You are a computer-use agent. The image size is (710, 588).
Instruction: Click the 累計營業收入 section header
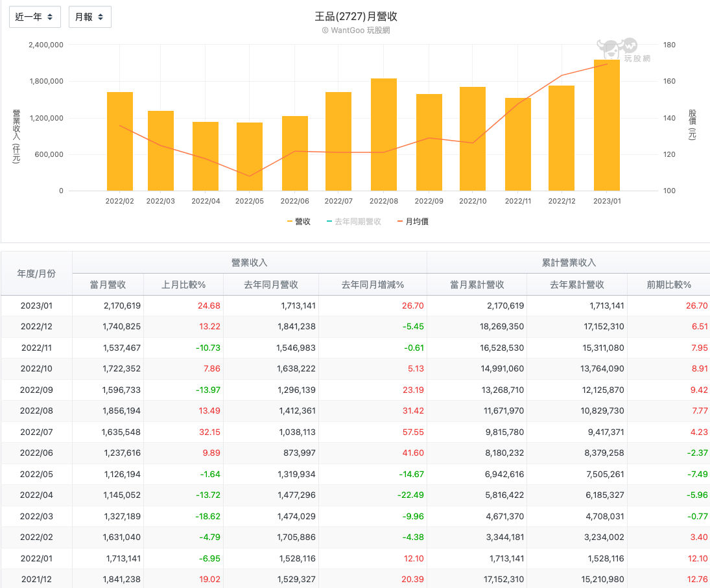[568, 262]
